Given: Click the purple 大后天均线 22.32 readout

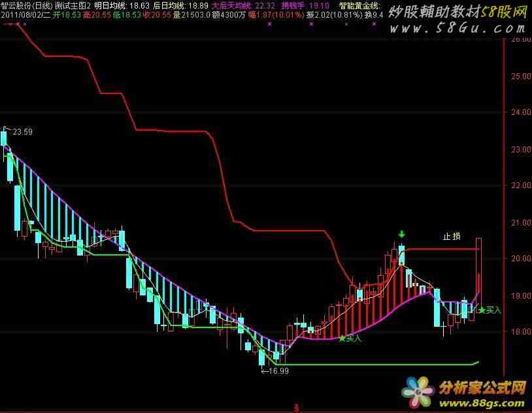Looking at the screenshot, I should click(x=243, y=6).
